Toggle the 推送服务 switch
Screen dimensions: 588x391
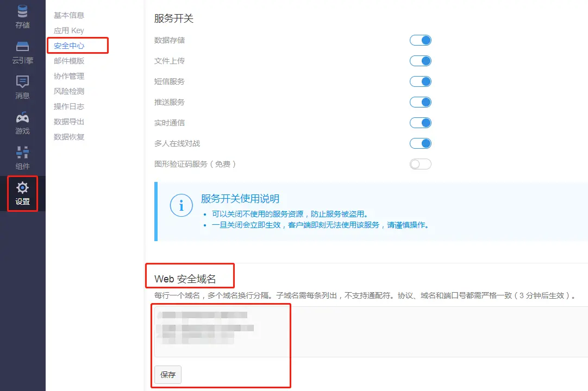pos(420,102)
